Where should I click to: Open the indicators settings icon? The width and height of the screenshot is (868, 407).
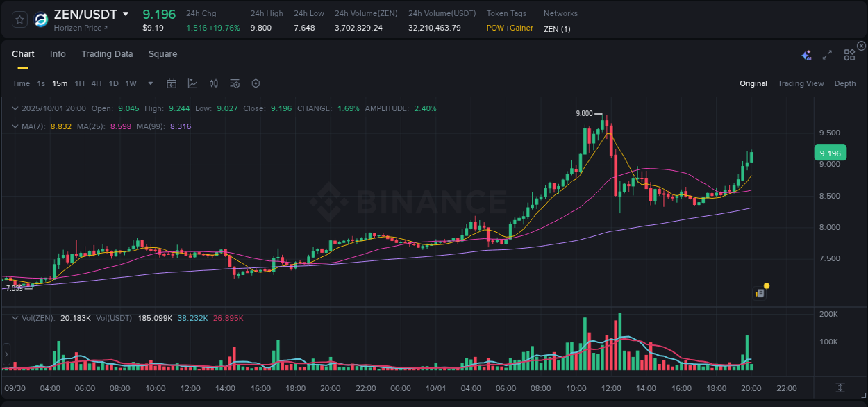coord(235,83)
